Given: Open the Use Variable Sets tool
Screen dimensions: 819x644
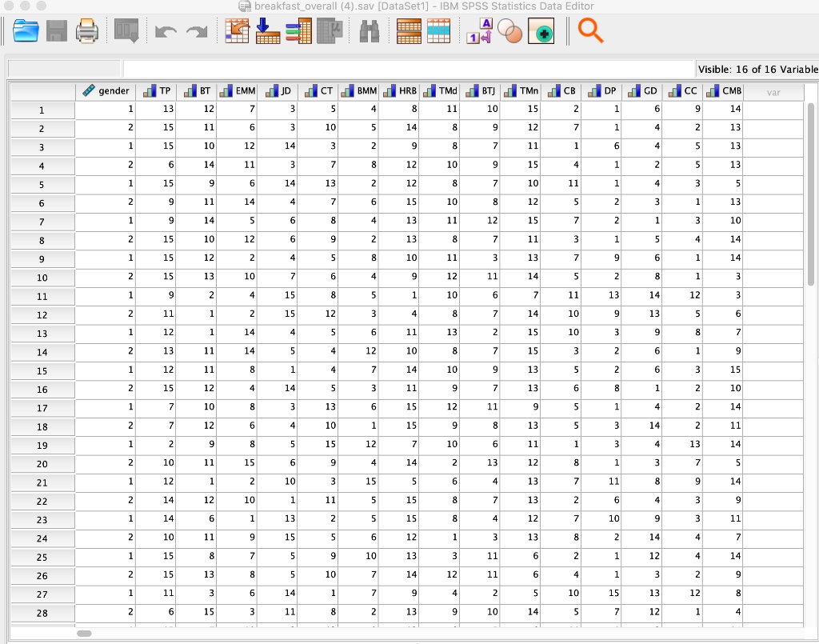Looking at the screenshot, I should (x=510, y=31).
